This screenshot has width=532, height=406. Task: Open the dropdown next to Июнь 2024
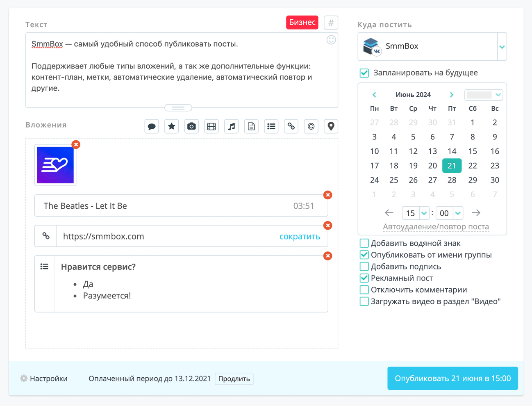pyautogui.click(x=484, y=95)
